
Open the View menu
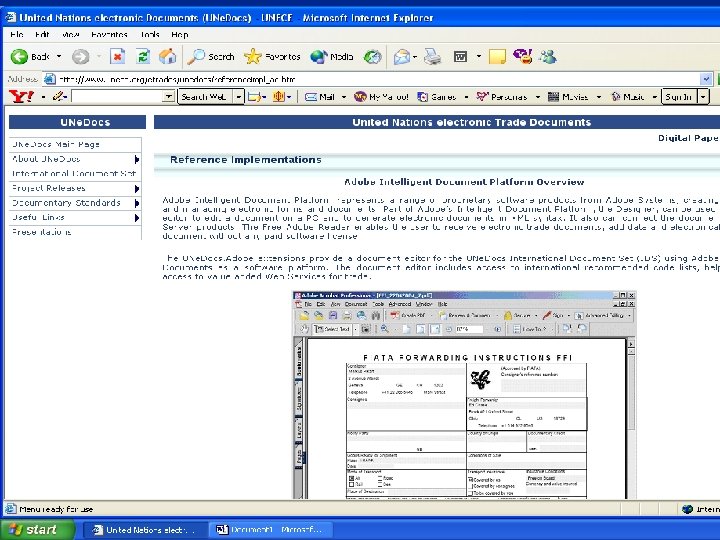point(70,34)
